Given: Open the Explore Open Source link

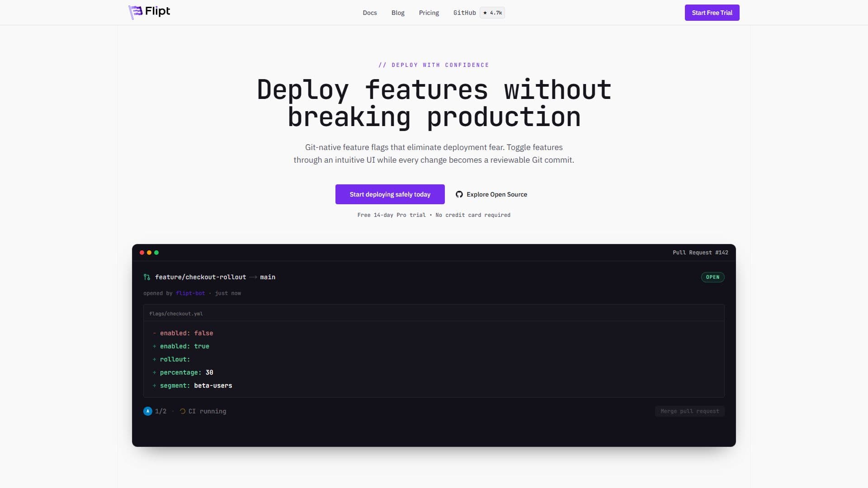Looking at the screenshot, I should 491,194.
